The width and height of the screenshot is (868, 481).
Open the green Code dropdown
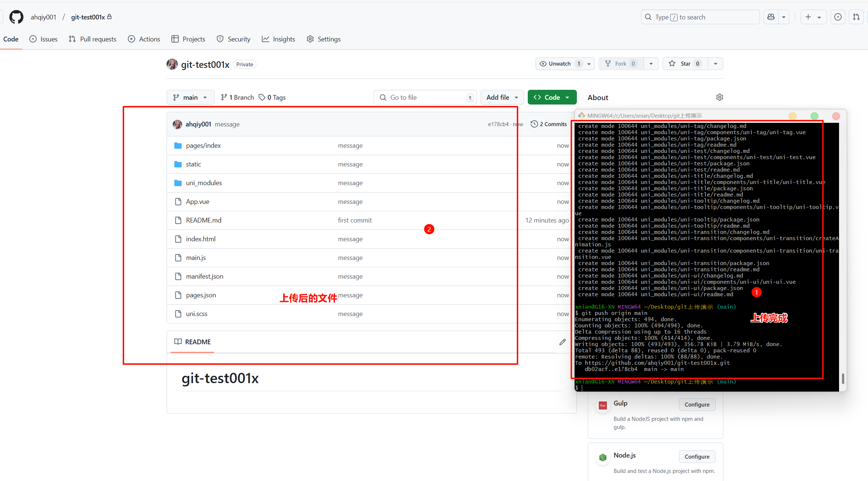tap(552, 98)
